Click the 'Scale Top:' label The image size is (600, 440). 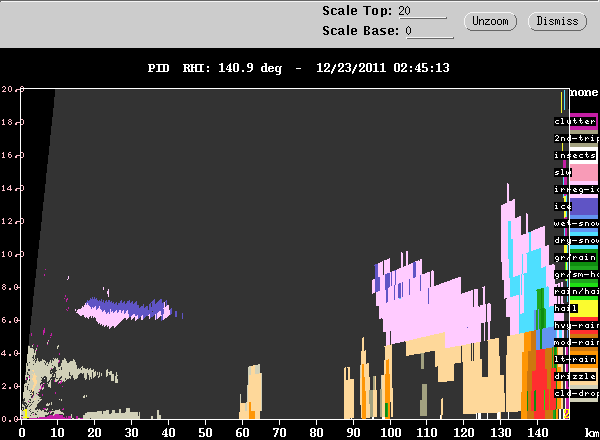(x=357, y=11)
